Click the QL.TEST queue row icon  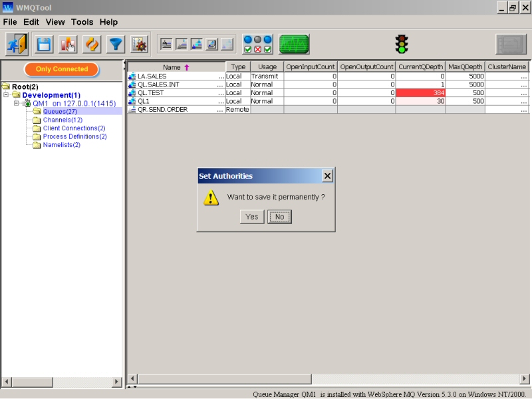coord(132,93)
